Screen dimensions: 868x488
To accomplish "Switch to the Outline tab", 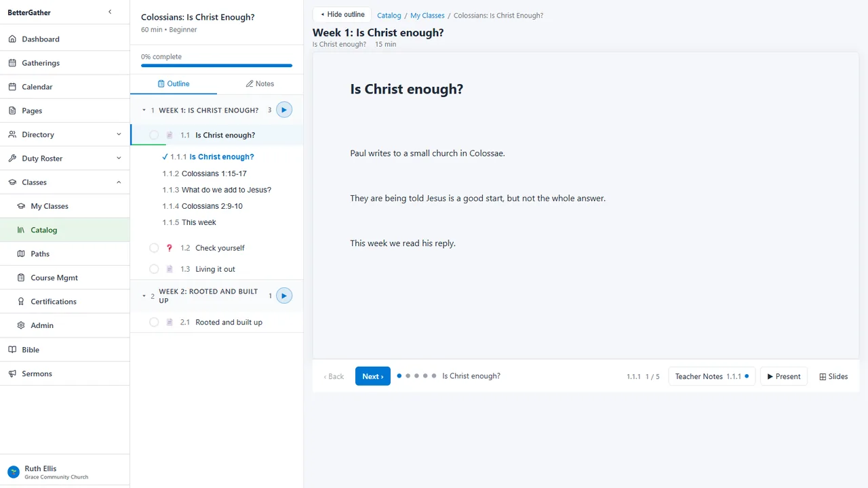I will click(174, 84).
